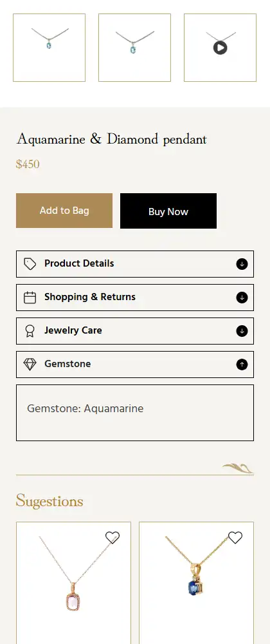This screenshot has height=644, width=270.
Task: Click the diamond icon beside Gemstone
Action: point(30,365)
